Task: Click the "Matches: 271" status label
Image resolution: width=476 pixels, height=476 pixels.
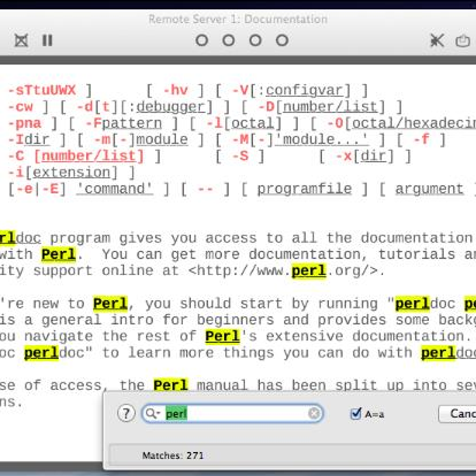Action: coord(173,455)
